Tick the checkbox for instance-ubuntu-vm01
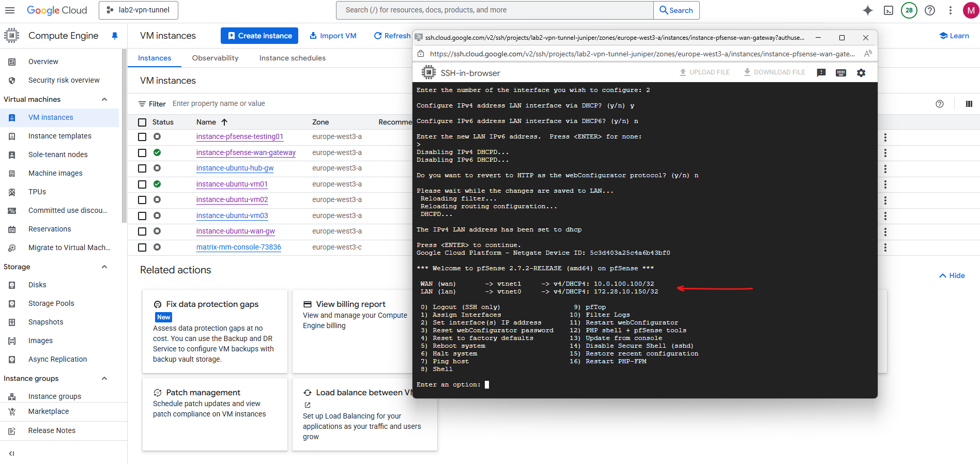Viewport: 980px width, 464px height. pyautogui.click(x=142, y=184)
